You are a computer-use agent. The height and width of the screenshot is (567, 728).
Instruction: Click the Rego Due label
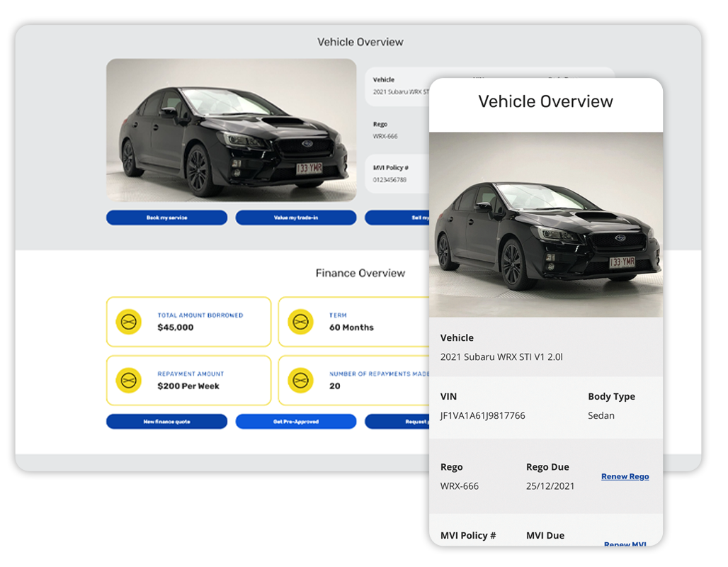(547, 467)
